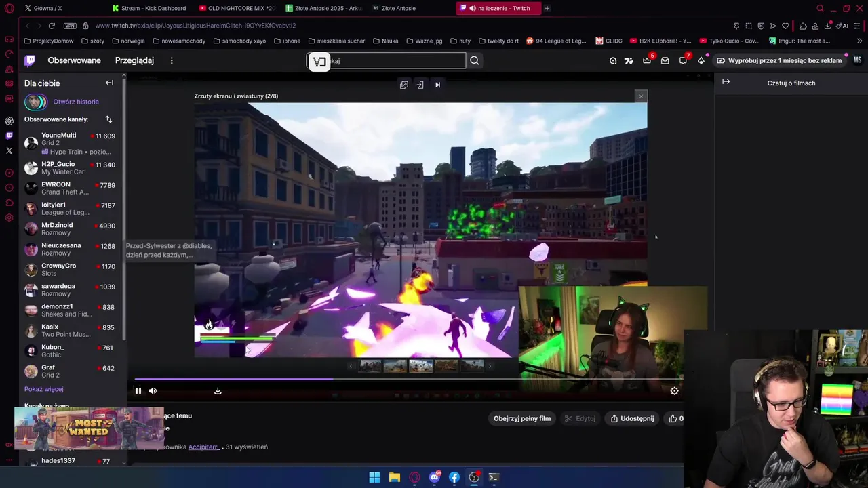Click the Udostępnij share button
The height and width of the screenshot is (488, 868).
(x=632, y=418)
